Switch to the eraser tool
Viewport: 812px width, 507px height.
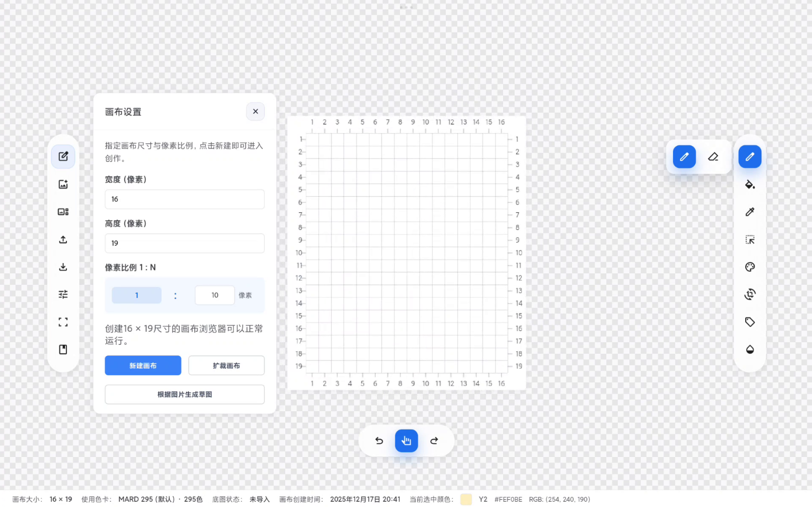[x=713, y=157]
